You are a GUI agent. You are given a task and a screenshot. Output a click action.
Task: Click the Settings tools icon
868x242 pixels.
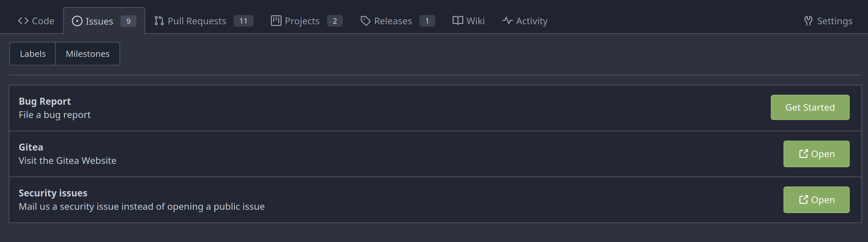pyautogui.click(x=808, y=21)
